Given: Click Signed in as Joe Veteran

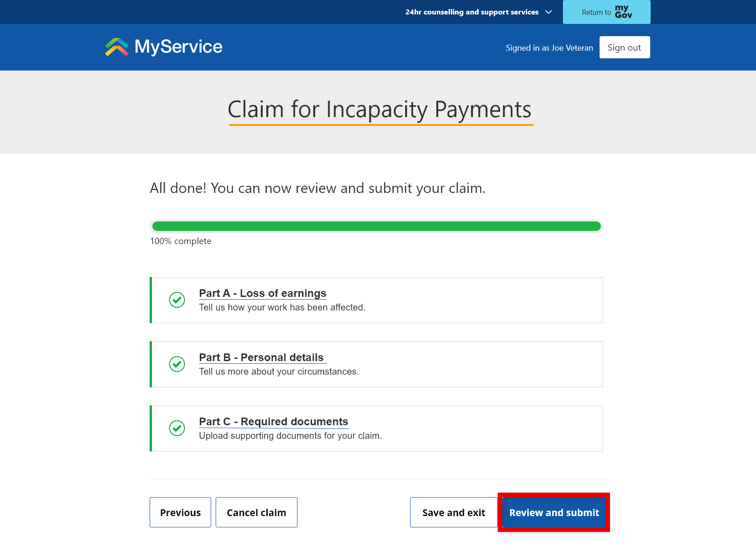Looking at the screenshot, I should [549, 47].
